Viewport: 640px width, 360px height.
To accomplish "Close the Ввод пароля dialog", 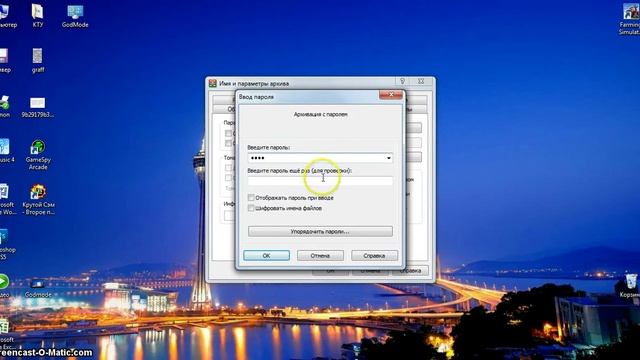I will tap(391, 95).
